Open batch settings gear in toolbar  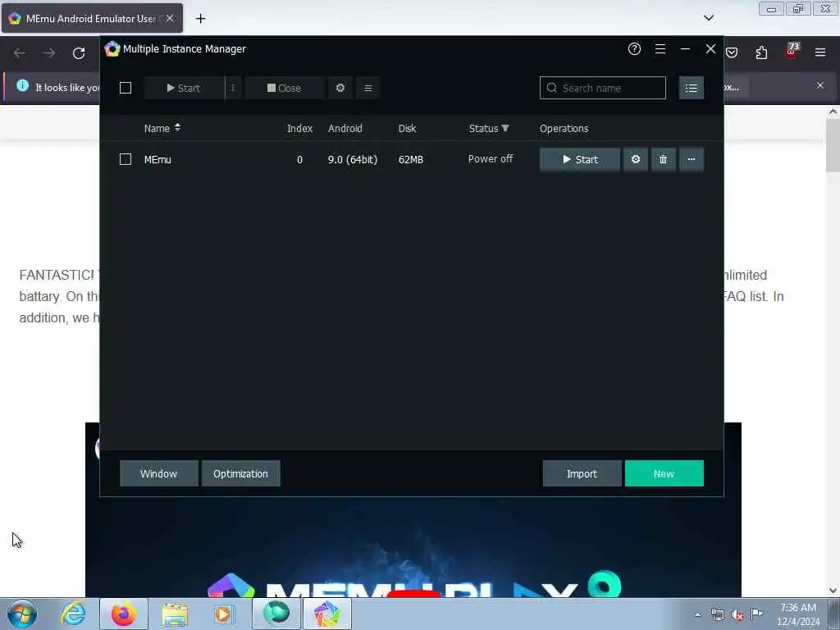pos(340,88)
